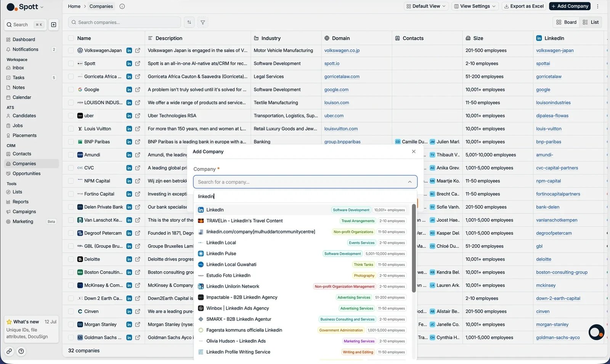Collapse the company search combo box chevron
610x364 pixels.
click(x=410, y=182)
